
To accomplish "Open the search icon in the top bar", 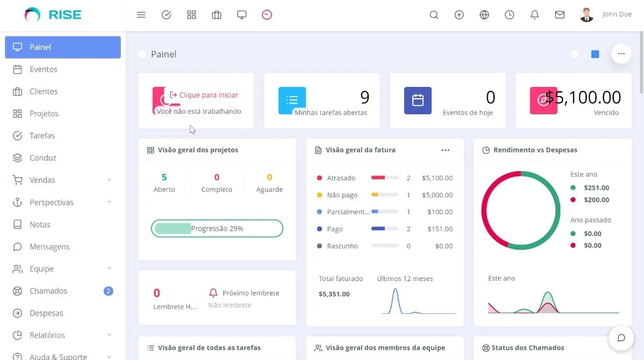I will (x=434, y=14).
